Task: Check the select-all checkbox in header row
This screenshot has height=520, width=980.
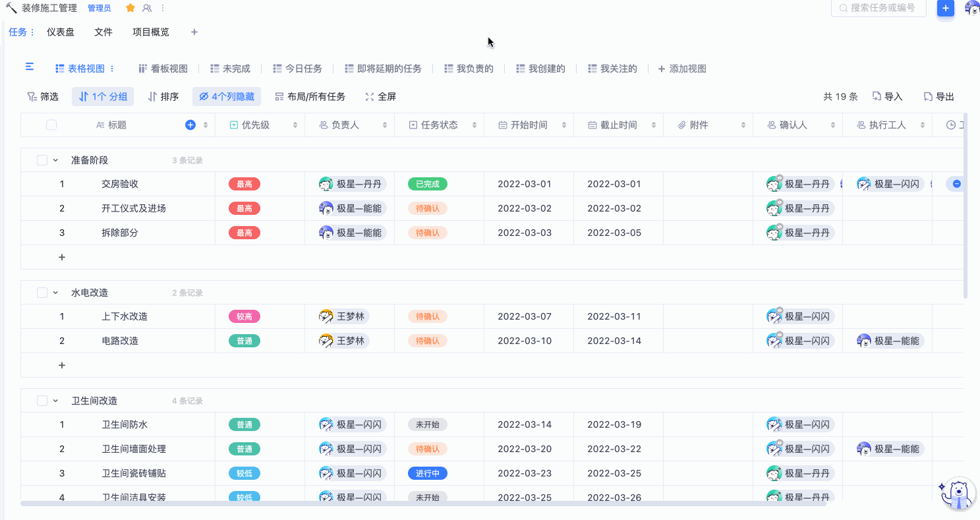Action: pos(51,125)
